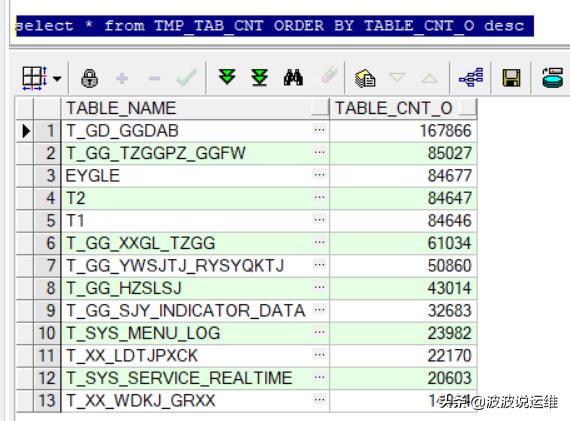The image size is (570, 421).
Task: Click the TABLE_CNT_O column header
Action: [403, 108]
